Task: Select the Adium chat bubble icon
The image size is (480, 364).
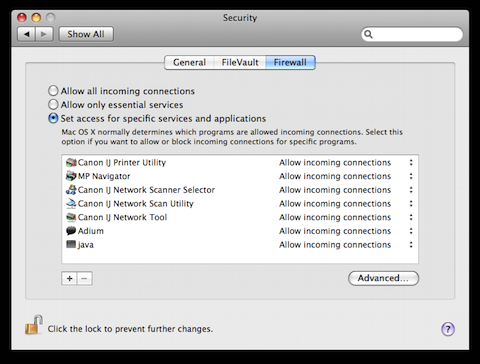Action: click(x=71, y=231)
